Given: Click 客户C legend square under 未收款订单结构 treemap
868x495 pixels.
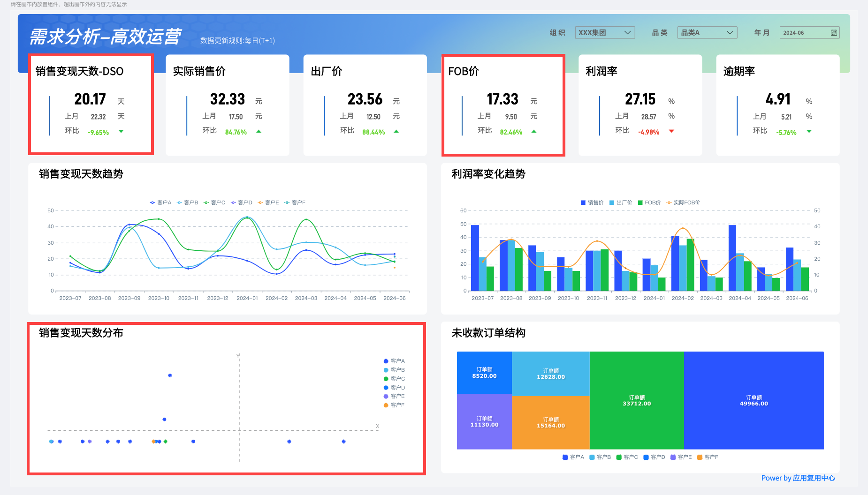Looking at the screenshot, I should click(x=619, y=457).
